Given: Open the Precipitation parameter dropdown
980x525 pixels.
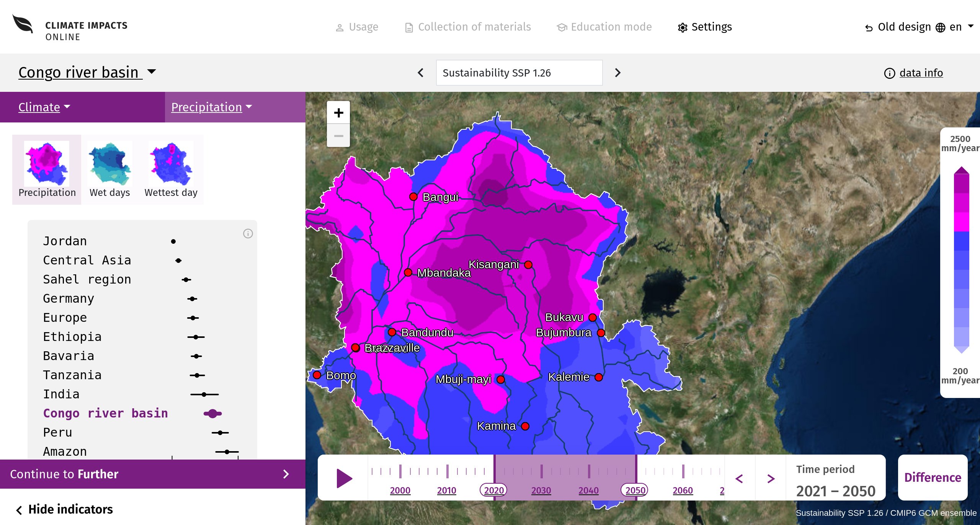Looking at the screenshot, I should (x=212, y=107).
